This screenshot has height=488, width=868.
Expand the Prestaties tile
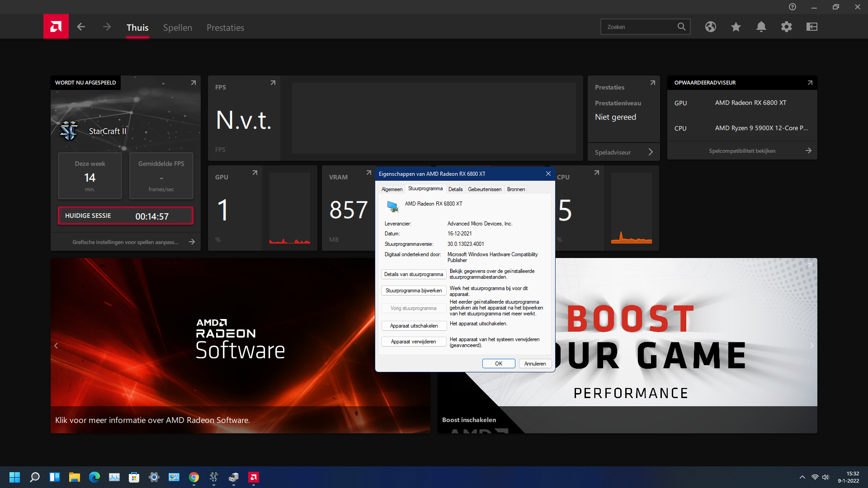[653, 83]
